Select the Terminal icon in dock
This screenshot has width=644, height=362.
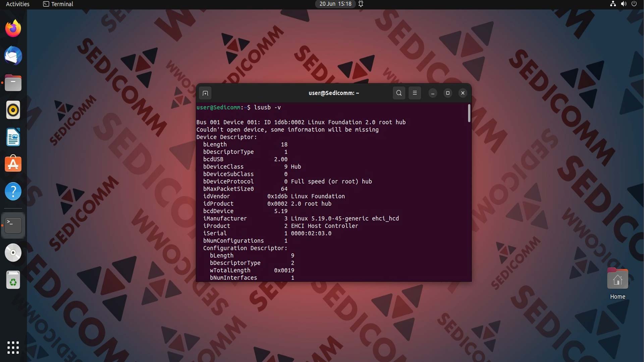point(13,225)
